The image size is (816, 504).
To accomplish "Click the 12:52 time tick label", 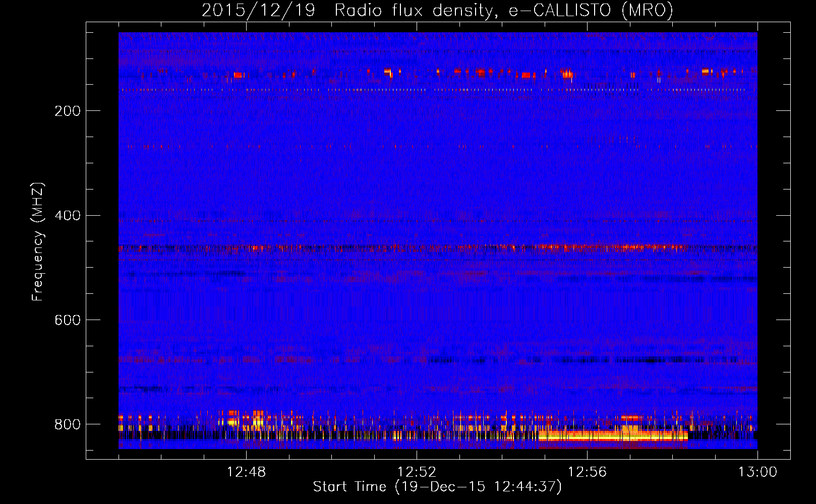I will point(417,472).
